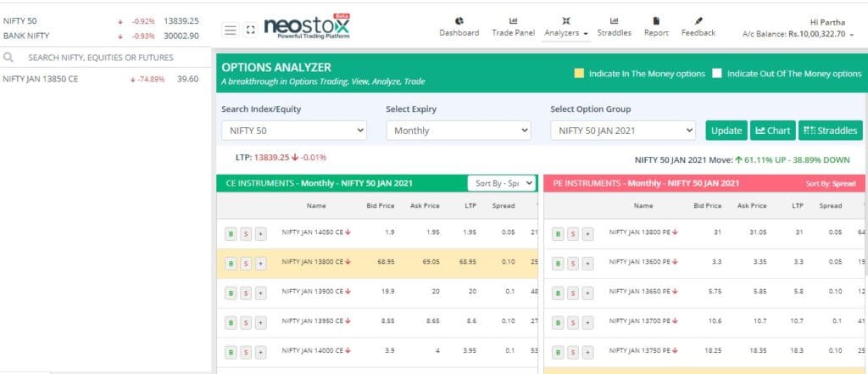Buy NIFTY JAN 13650 PE
Screen dimensions: 868x374
(558, 293)
